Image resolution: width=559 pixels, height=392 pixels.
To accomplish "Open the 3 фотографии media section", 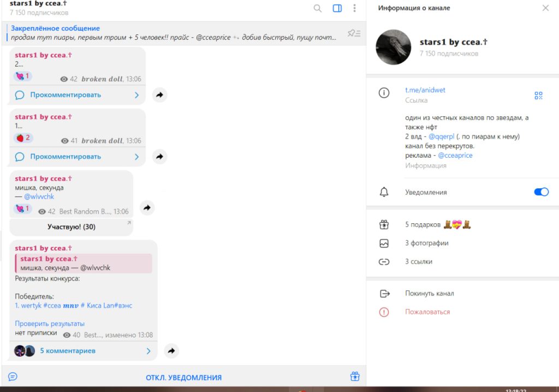I will (x=426, y=243).
